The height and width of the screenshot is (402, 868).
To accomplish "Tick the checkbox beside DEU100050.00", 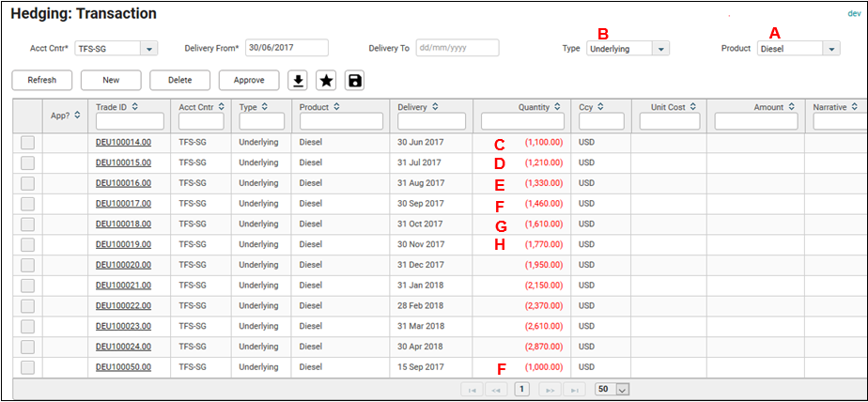I will (x=27, y=367).
